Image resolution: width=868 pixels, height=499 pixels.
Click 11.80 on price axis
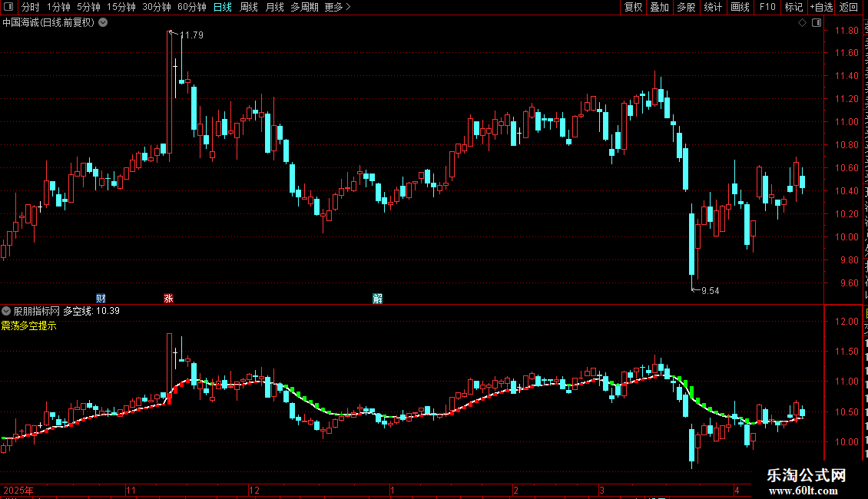pyautogui.click(x=846, y=31)
